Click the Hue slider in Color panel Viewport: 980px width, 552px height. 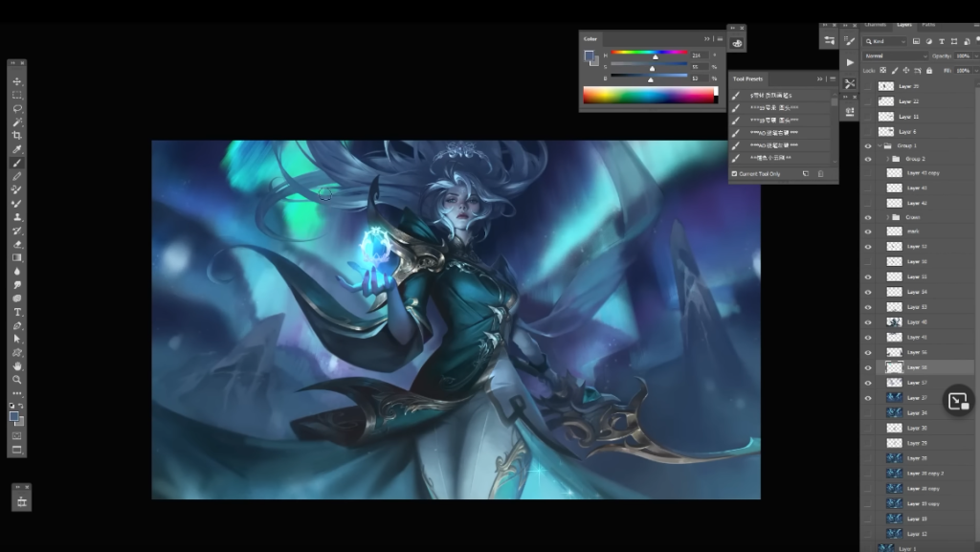click(x=650, y=53)
